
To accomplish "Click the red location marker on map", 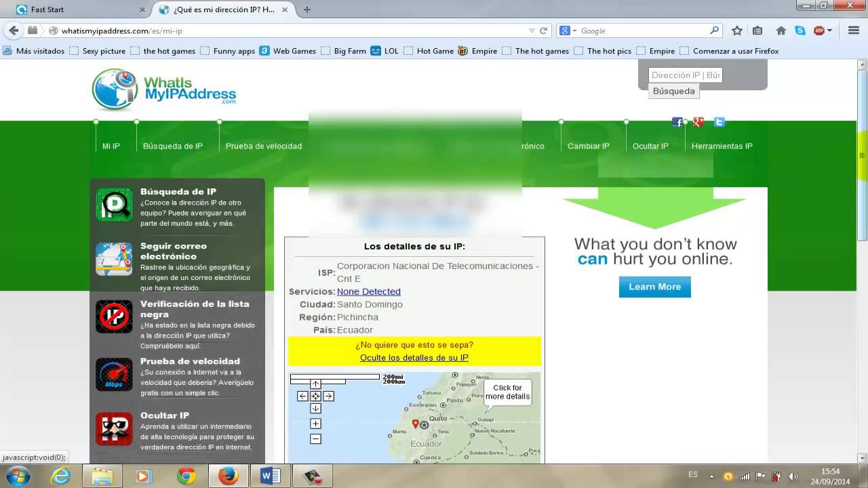I will coord(416,424).
